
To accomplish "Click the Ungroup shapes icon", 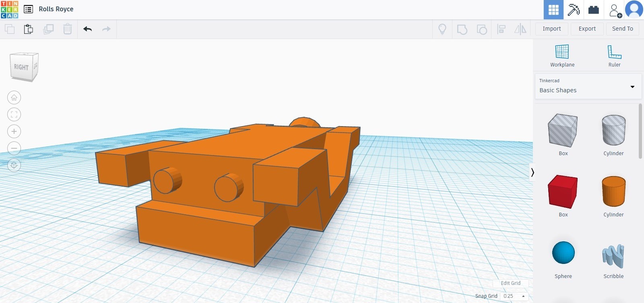I will click(x=482, y=29).
